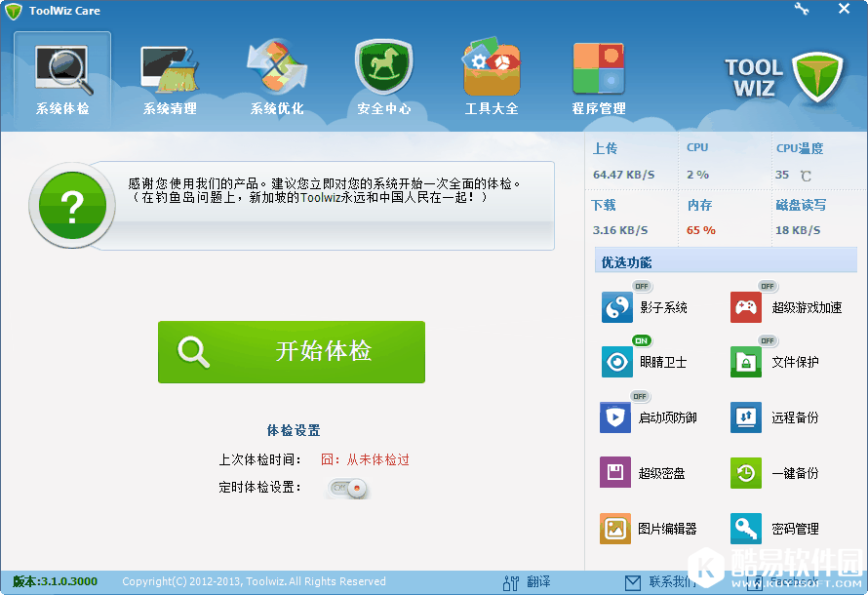This screenshot has height=595, width=868.
Task: Launch the 超级密盘 secure disk icon
Action: point(616,473)
